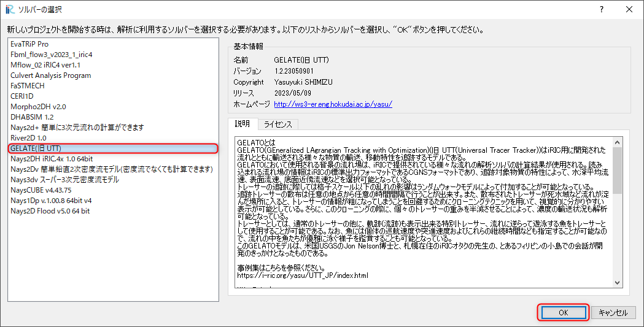The image size is (644, 327).
Task: Switch to the ライセンス tab
Action: click(278, 125)
